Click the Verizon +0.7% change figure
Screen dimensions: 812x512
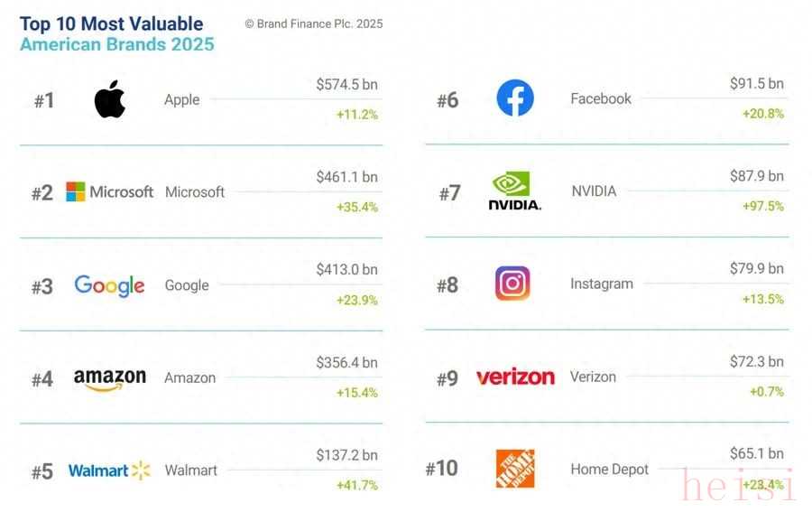766,392
